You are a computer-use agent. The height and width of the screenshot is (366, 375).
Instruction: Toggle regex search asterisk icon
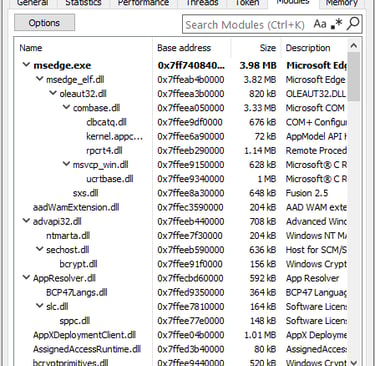click(336, 24)
